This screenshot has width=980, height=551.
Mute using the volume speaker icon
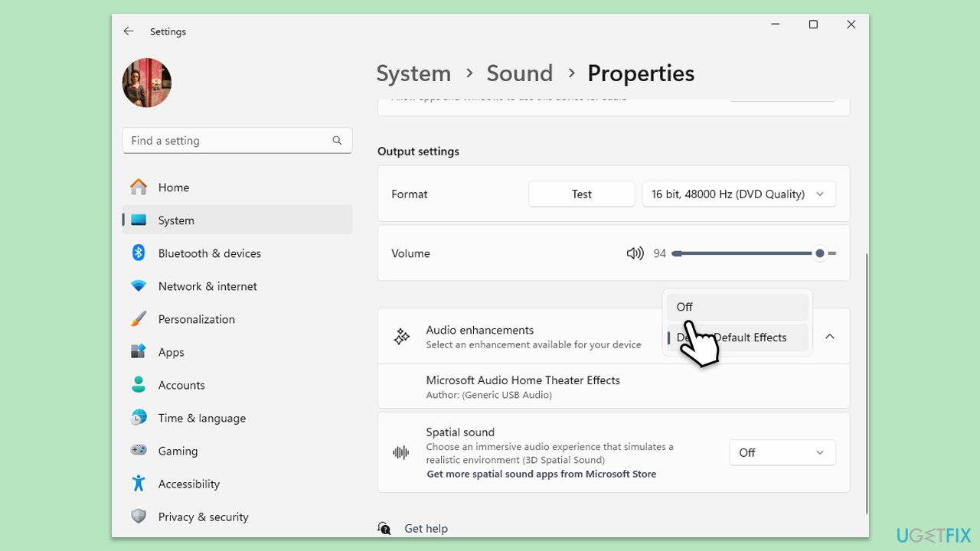coord(635,253)
